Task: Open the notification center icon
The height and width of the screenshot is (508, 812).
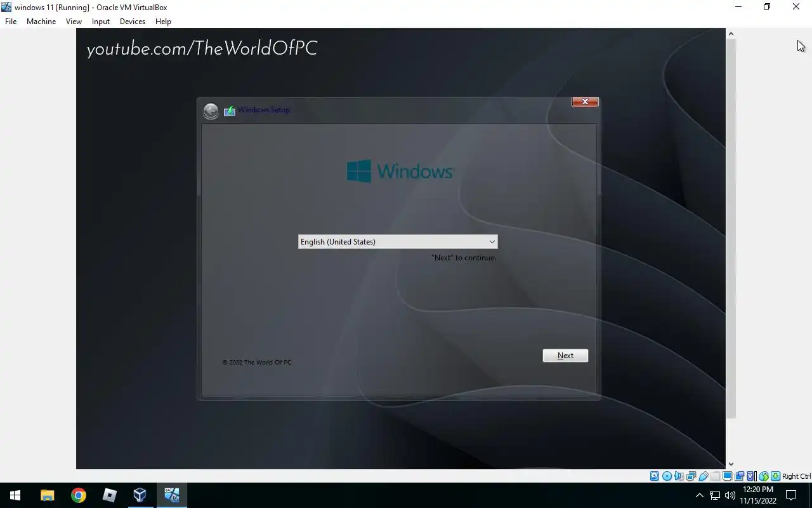Action: [791, 495]
